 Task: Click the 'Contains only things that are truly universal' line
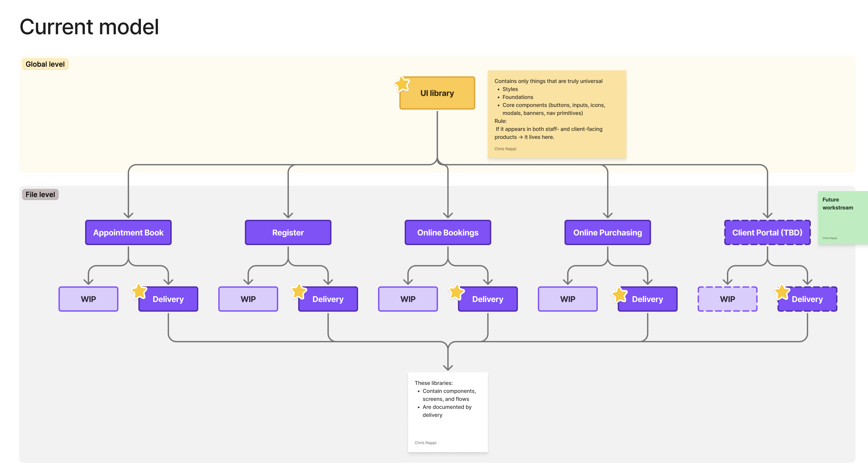pos(548,81)
